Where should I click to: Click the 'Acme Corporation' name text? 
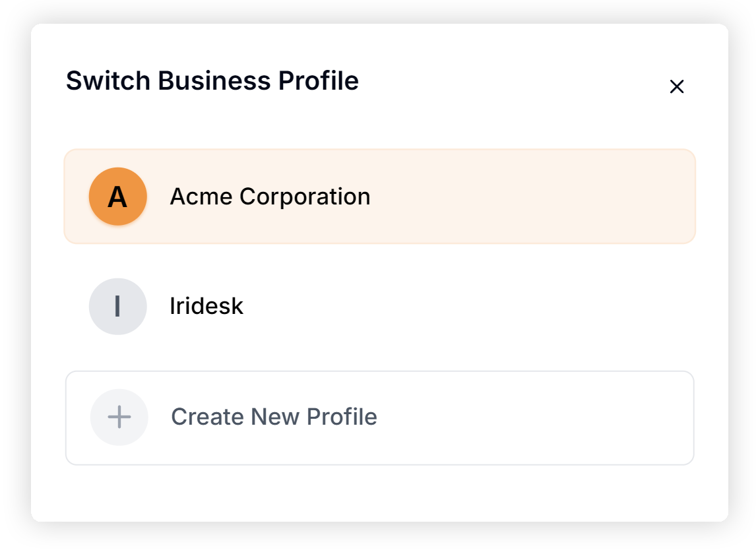pyautogui.click(x=270, y=197)
